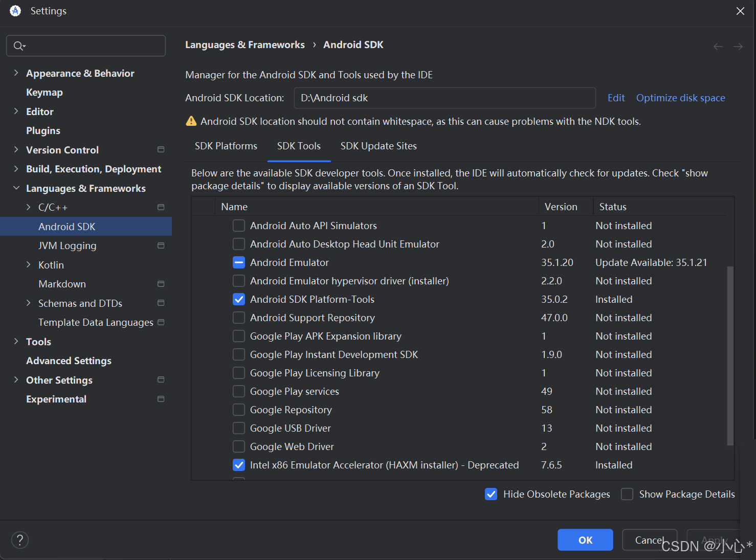Check Android Auto API Simulators
The width and height of the screenshot is (756, 560).
click(x=239, y=226)
